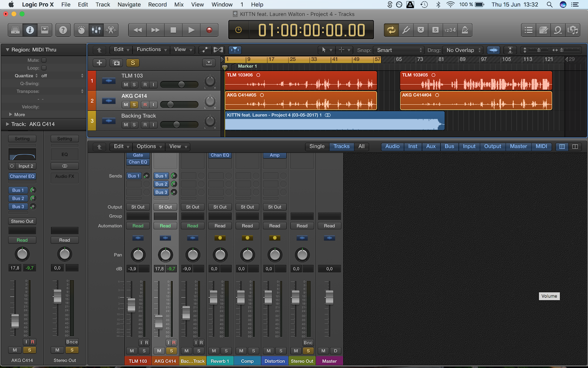
Task: Toggle the MIDI filter in mixer
Action: click(x=541, y=146)
